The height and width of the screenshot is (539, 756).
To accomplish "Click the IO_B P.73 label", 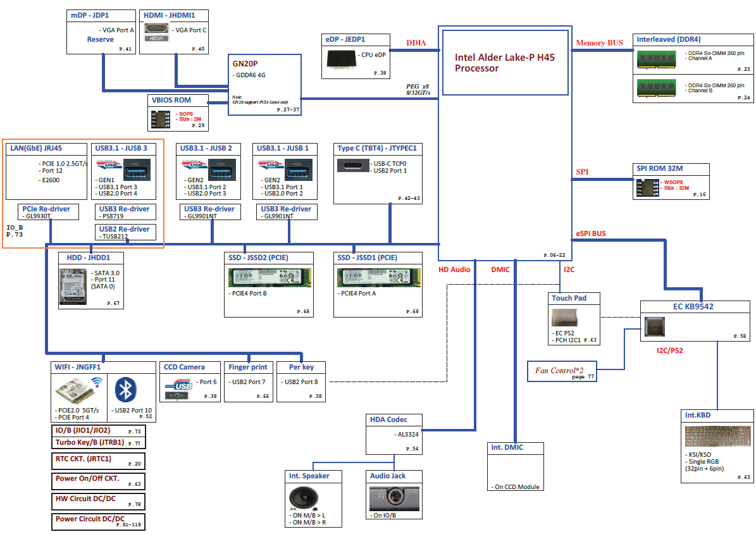I will click(x=15, y=231).
